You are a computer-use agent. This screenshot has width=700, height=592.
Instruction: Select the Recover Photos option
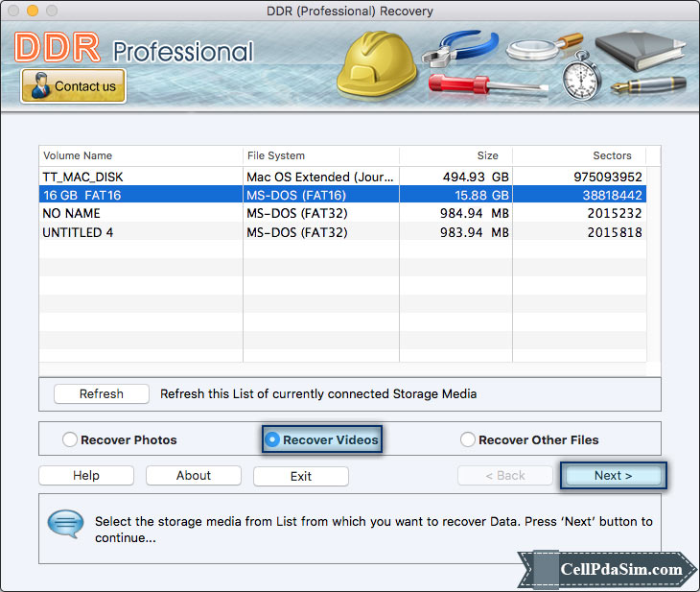pos(120,439)
